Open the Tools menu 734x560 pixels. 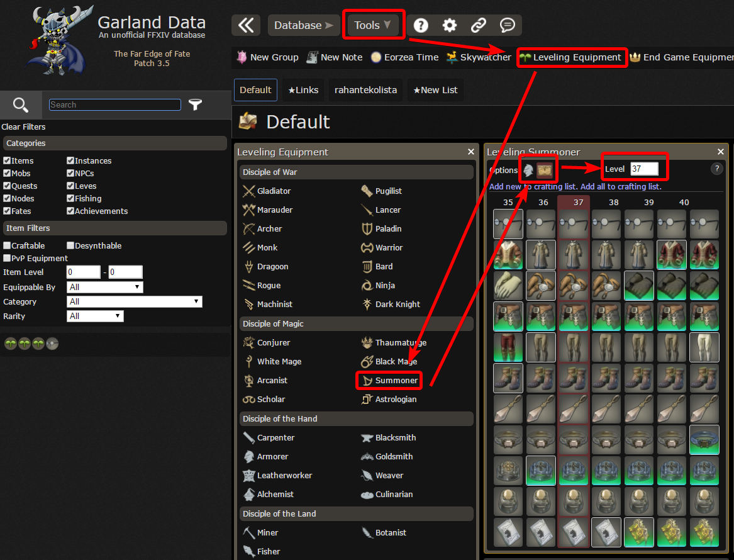click(372, 25)
